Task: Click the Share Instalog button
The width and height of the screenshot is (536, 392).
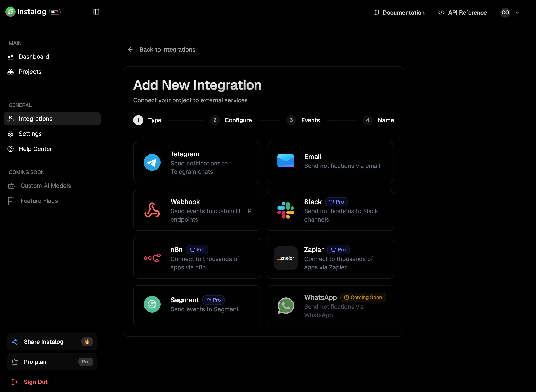Action: click(52, 342)
